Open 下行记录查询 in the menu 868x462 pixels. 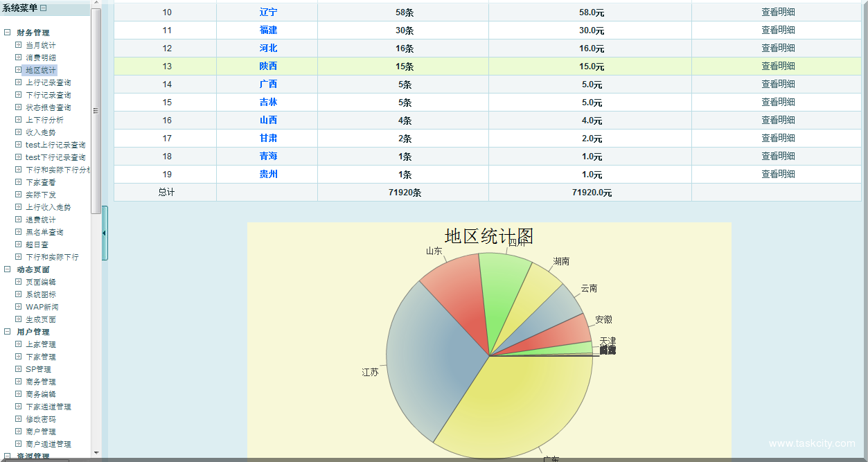tap(48, 95)
